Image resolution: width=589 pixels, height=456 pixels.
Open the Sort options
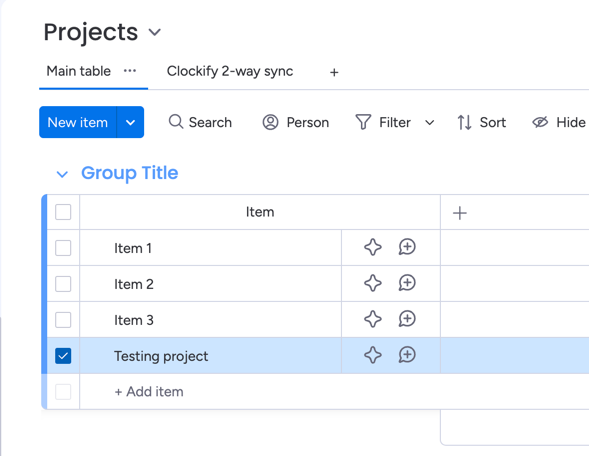[x=482, y=122]
